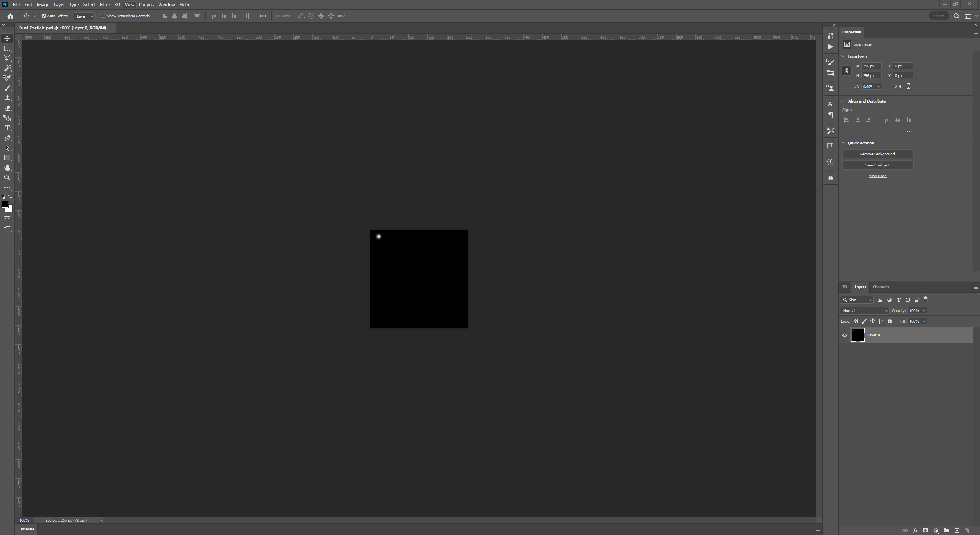Click the Type tool in toolbar
Screen dimensions: 980x535
pyautogui.click(x=7, y=128)
